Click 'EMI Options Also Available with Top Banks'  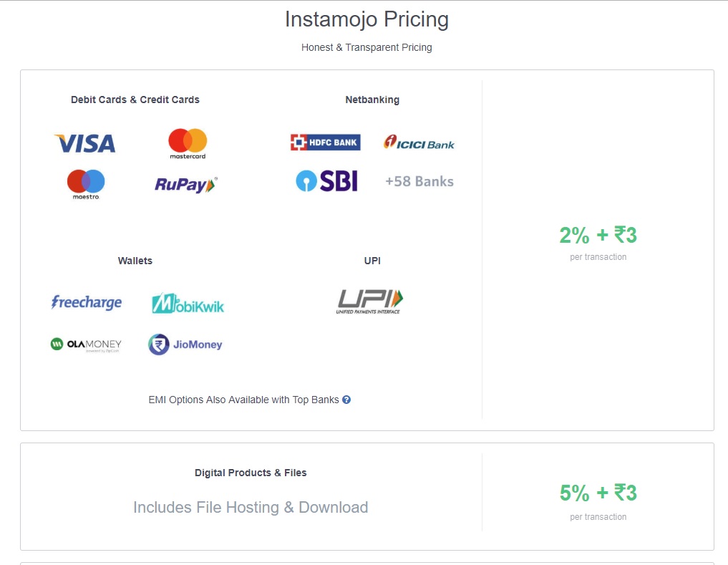tap(244, 400)
